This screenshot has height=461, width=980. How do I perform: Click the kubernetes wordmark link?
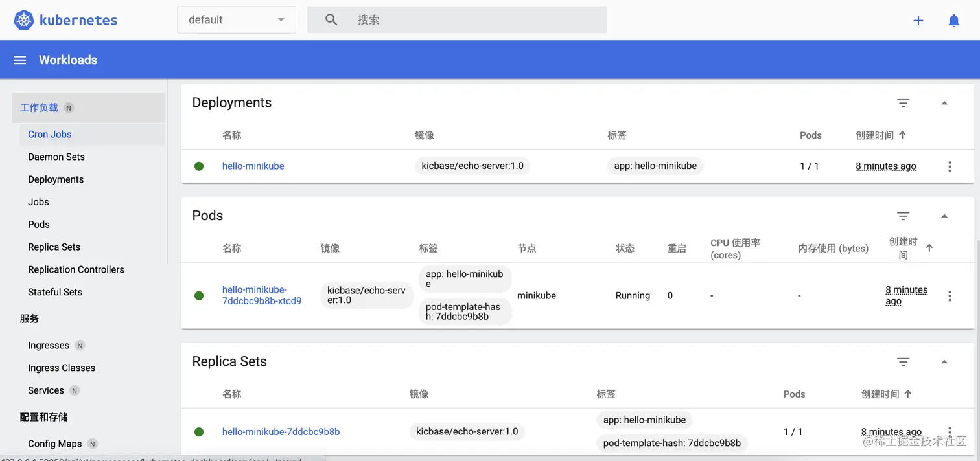coord(78,20)
